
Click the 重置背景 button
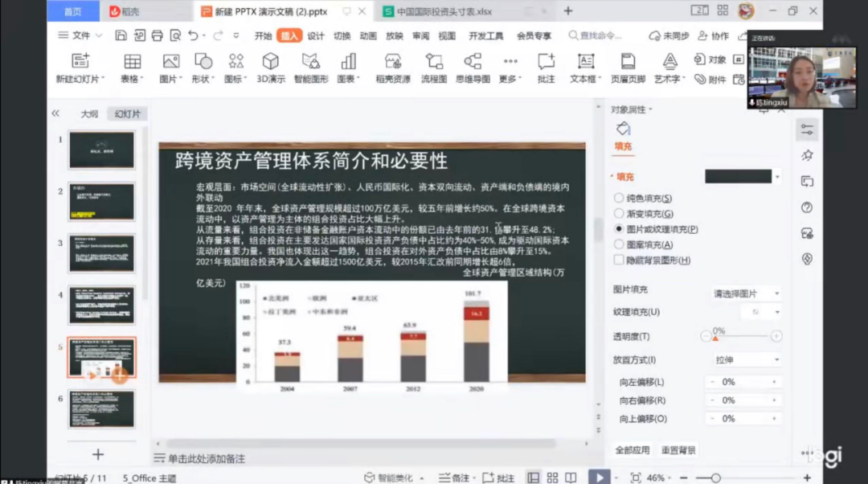tap(679, 449)
